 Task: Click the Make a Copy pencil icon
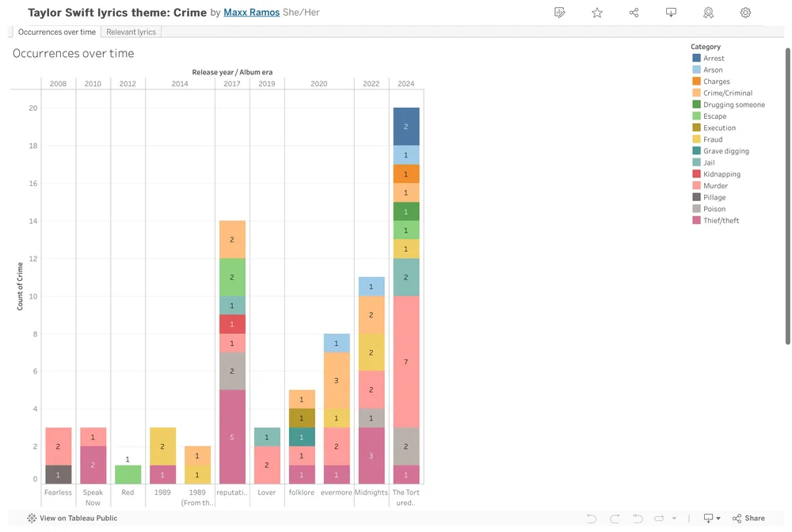[560, 13]
